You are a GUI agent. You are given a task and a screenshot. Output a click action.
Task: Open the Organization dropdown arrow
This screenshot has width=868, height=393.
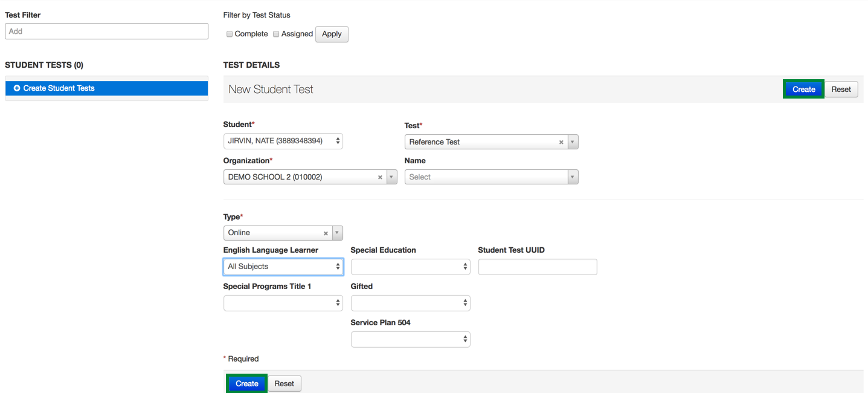tap(391, 177)
